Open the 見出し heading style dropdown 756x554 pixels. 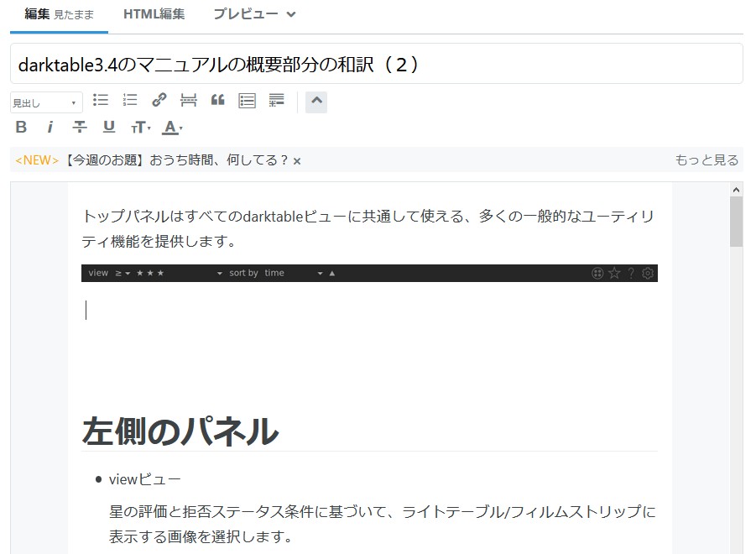(x=46, y=102)
